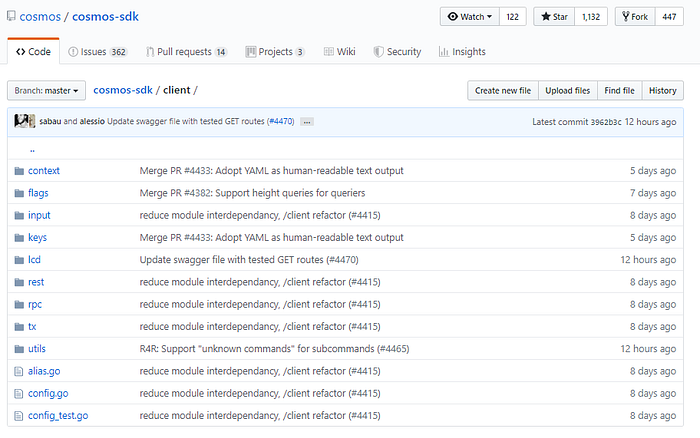Image resolution: width=700 pixels, height=438 pixels.
Task: Open the utils row commit message about unknown commands
Action: 274,349
